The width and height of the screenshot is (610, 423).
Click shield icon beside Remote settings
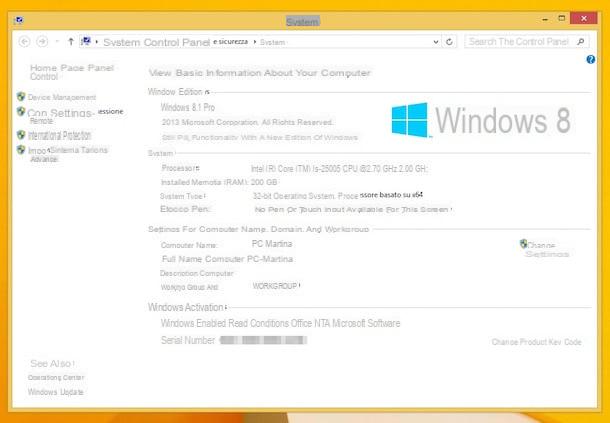point(21,111)
